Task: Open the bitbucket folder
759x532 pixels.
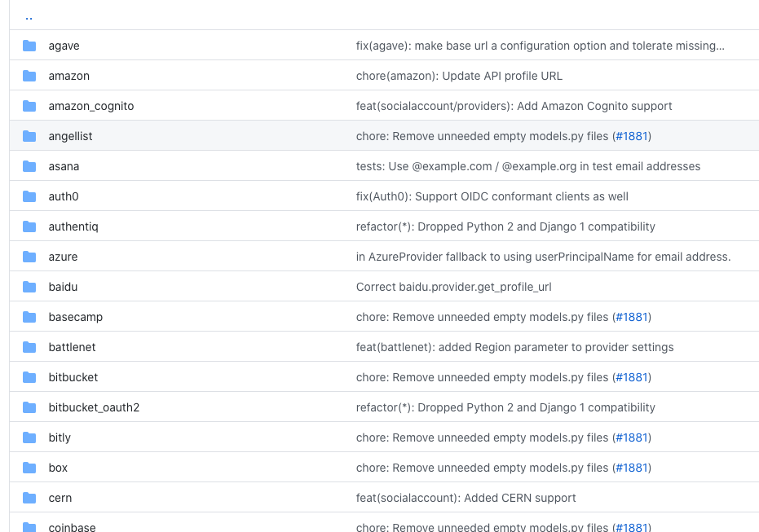Action: pyautogui.click(x=73, y=377)
